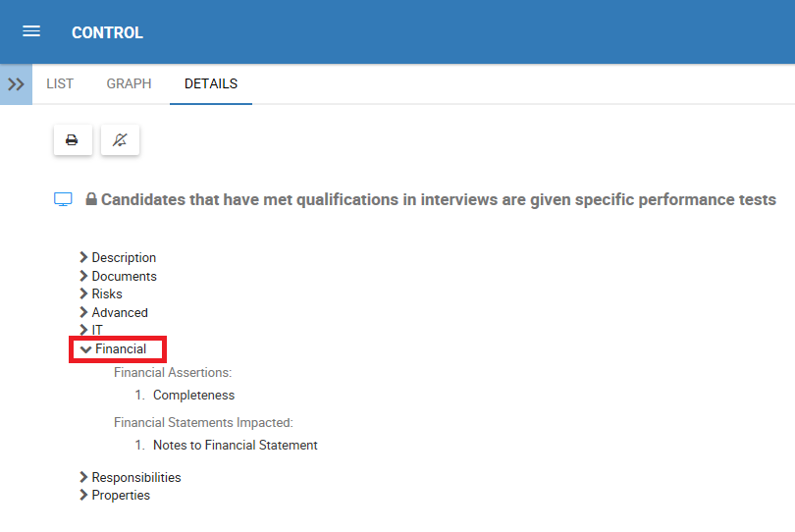Image resolution: width=795 pixels, height=532 pixels.
Task: Expand the Responsibilities section
Action: [x=135, y=478]
